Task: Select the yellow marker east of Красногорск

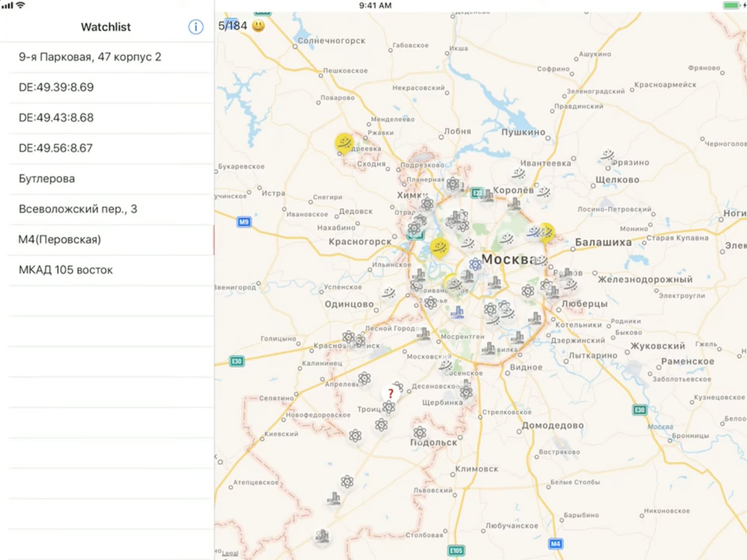Action: pyautogui.click(x=439, y=247)
